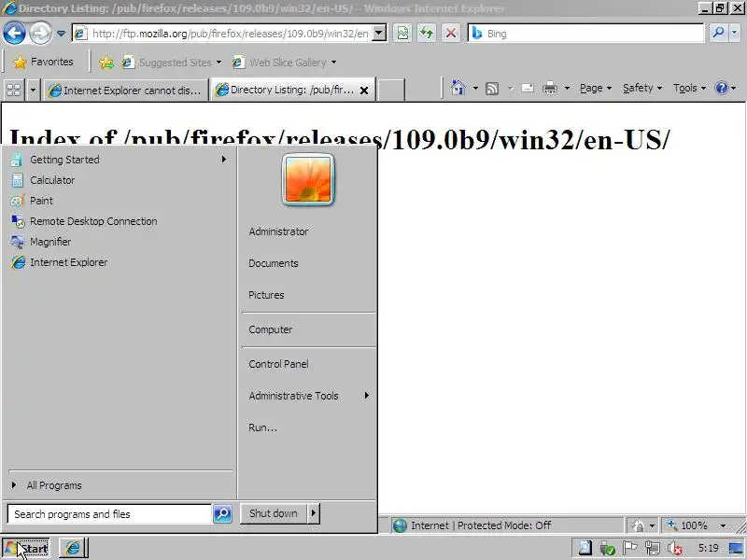Click the muted volume speaker tray icon

click(x=675, y=549)
